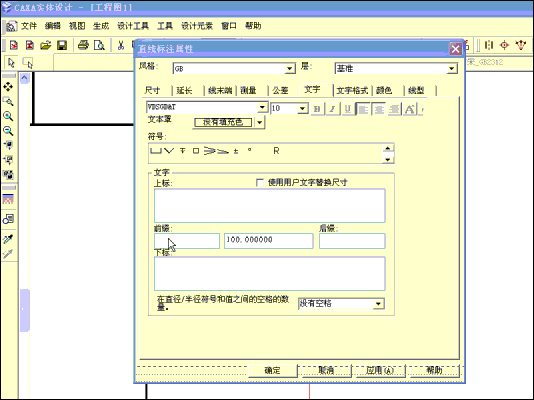Image resolution: width=534 pixels, height=400 pixels.
Task: Switch to the 延长 tab
Action: (x=184, y=90)
